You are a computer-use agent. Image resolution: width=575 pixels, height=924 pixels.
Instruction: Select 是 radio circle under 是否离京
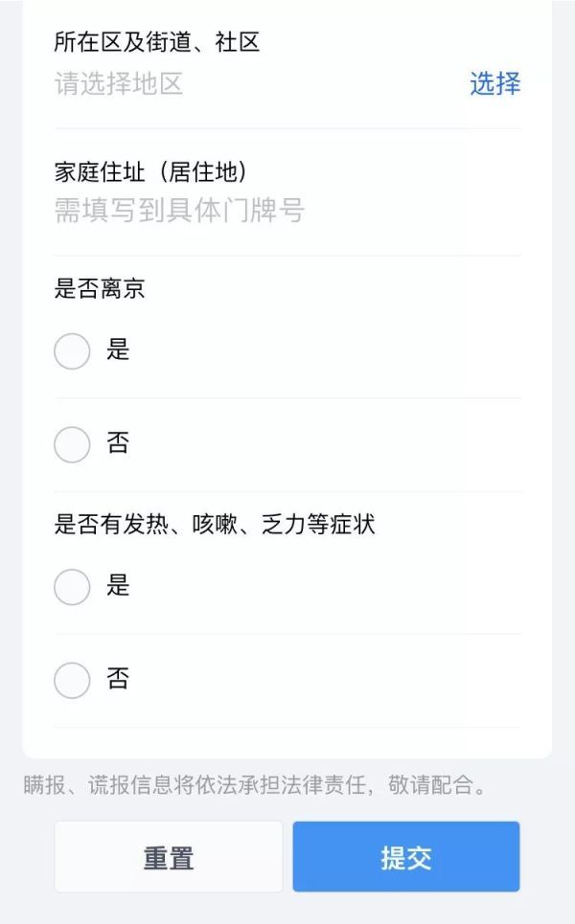tap(72, 351)
